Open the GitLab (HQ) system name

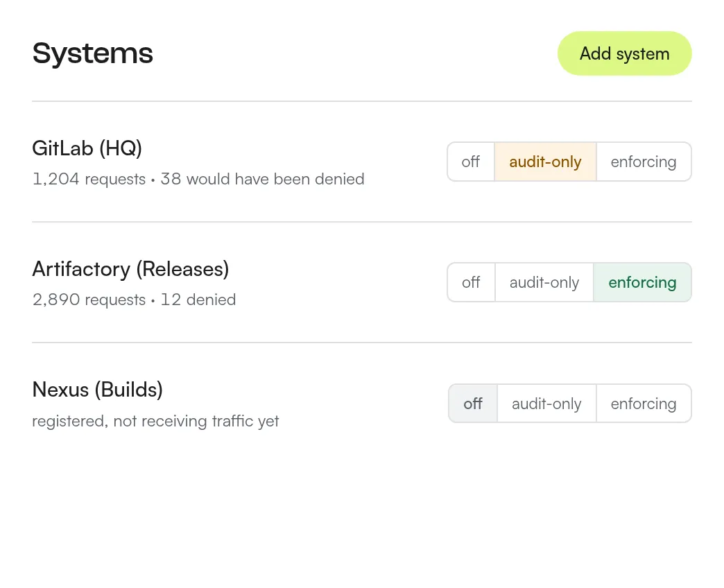[x=87, y=148]
